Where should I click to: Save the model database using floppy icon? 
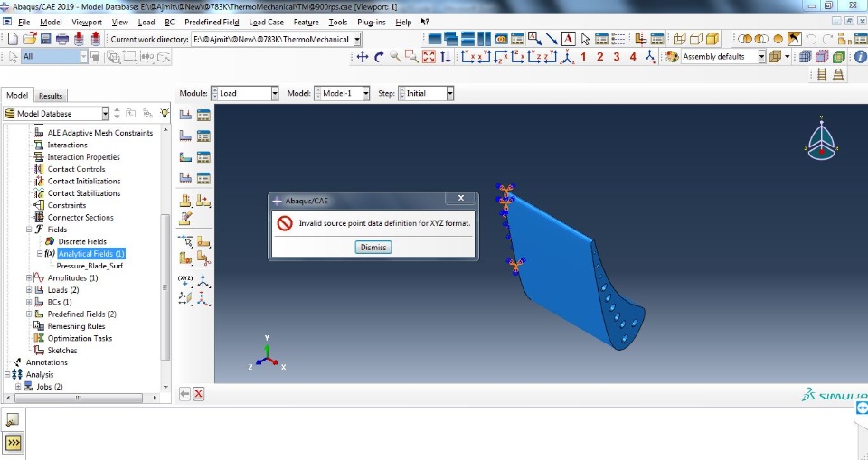pyautogui.click(x=45, y=39)
